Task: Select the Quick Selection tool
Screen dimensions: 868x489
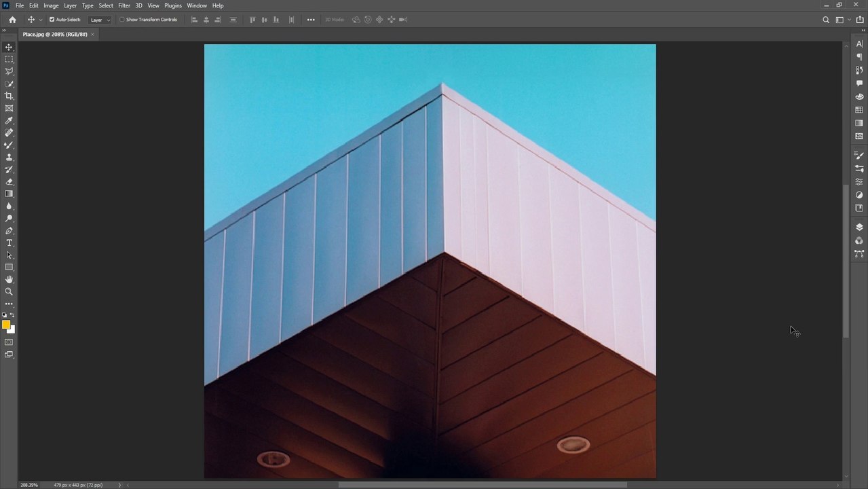Action: point(9,84)
